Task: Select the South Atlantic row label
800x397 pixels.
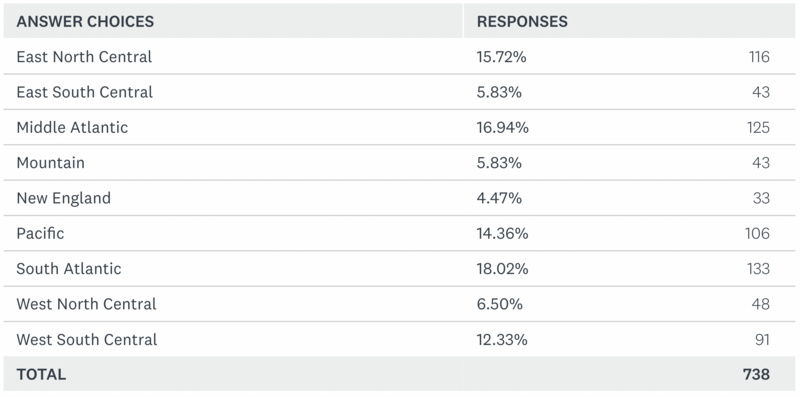Action: click(69, 268)
